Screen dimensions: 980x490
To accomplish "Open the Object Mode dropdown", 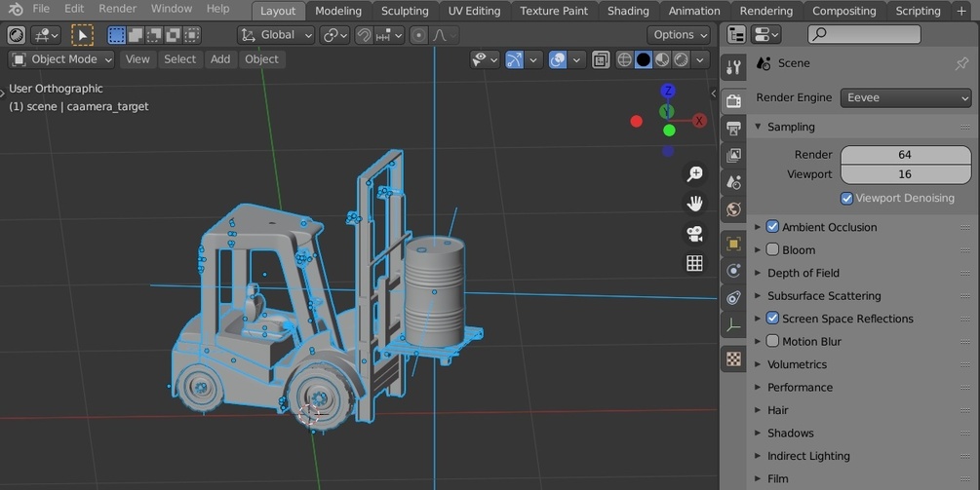I will pyautogui.click(x=61, y=59).
